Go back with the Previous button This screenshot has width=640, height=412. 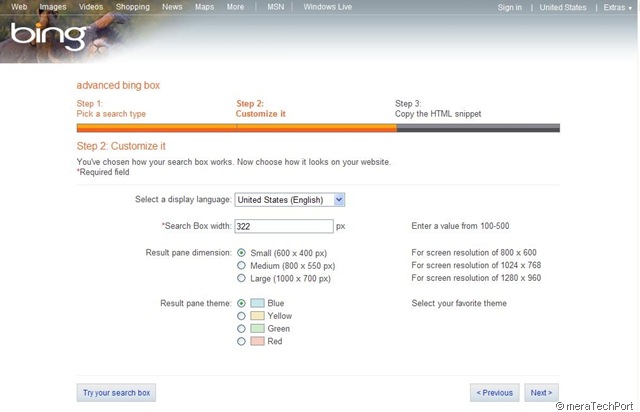point(494,392)
